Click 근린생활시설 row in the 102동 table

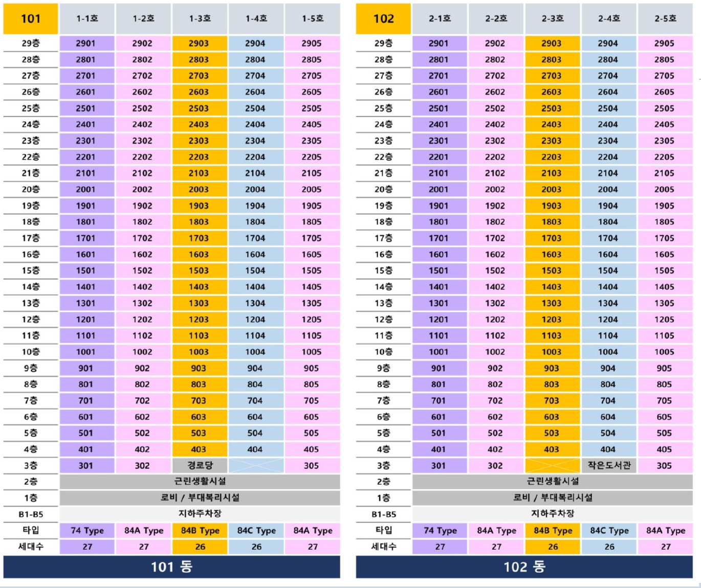pyautogui.click(x=553, y=481)
